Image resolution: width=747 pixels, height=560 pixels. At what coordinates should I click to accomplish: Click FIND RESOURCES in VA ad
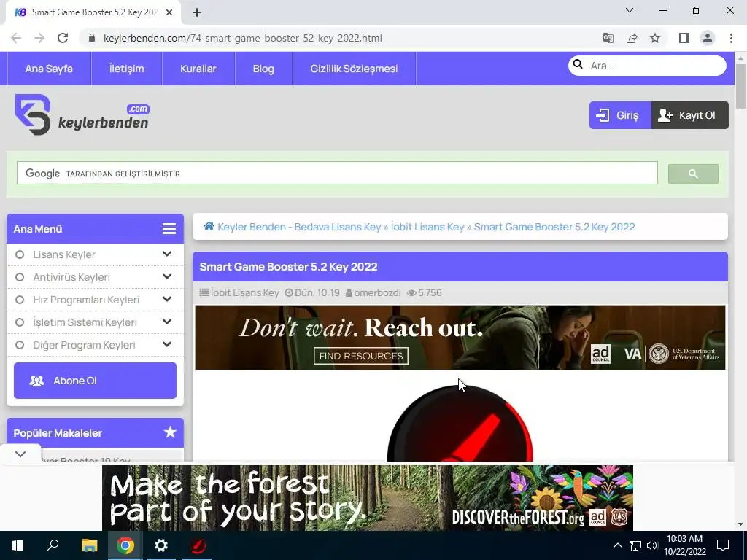tap(360, 356)
